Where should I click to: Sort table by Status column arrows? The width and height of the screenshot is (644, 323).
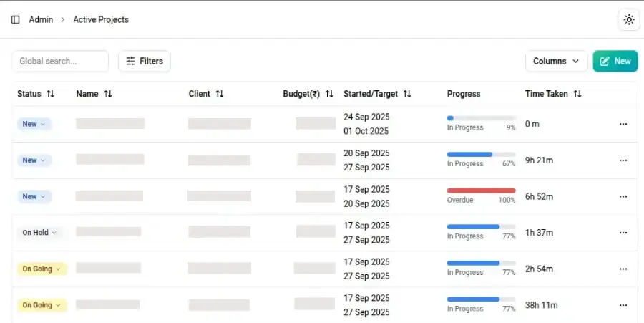coord(50,94)
